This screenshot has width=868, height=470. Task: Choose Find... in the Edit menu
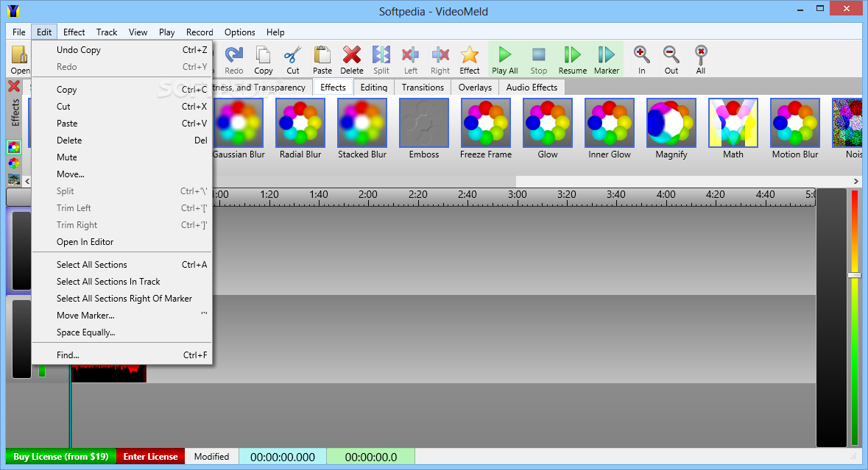point(121,355)
